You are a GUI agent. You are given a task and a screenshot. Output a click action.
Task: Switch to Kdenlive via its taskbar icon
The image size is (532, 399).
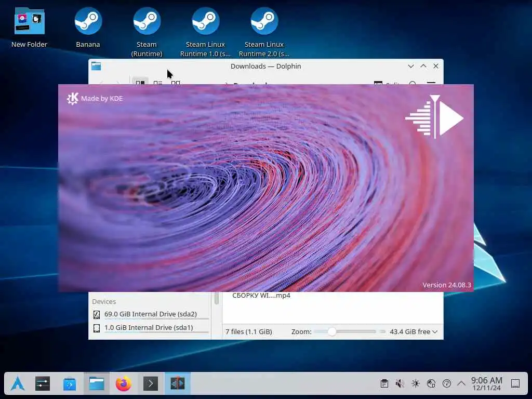[178, 384]
